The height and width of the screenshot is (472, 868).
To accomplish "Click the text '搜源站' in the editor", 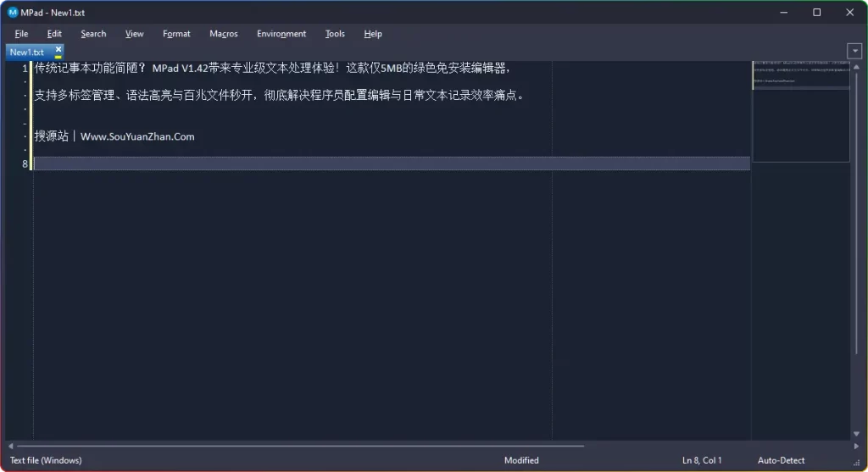I will click(52, 136).
